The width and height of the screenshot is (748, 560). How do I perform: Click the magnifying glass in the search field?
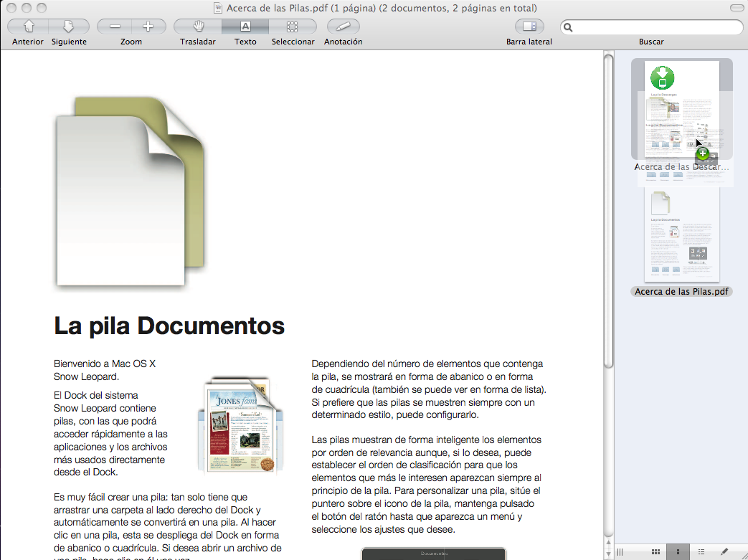click(568, 27)
